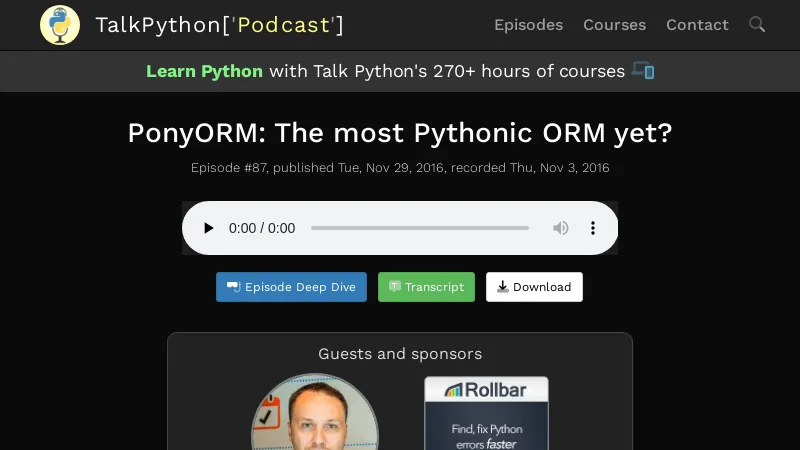View the episode Transcript
800x450 pixels.
(x=426, y=287)
